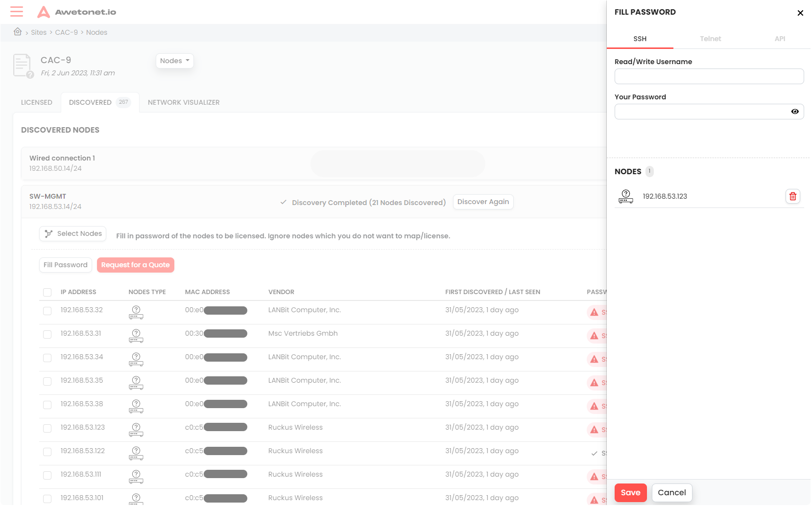This screenshot has width=812, height=506.
Task: Click the node type icon for 192.168.53.31
Action: point(136,336)
